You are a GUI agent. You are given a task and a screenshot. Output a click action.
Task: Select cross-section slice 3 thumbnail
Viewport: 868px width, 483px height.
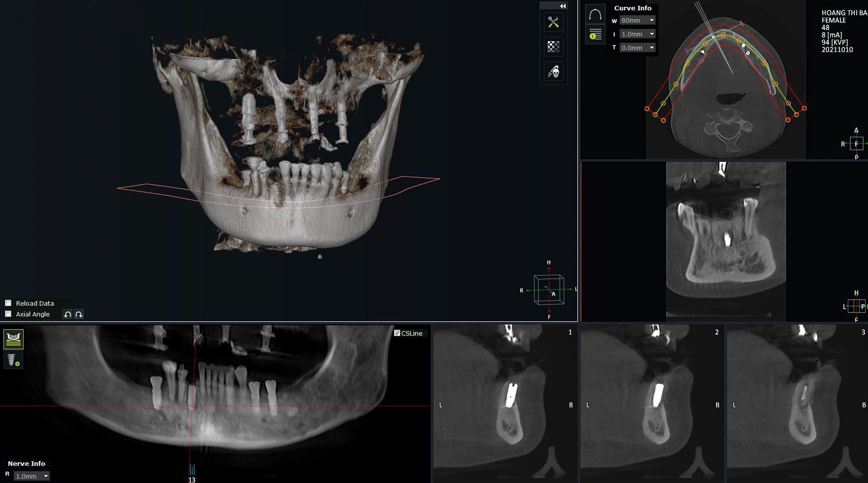coord(797,403)
